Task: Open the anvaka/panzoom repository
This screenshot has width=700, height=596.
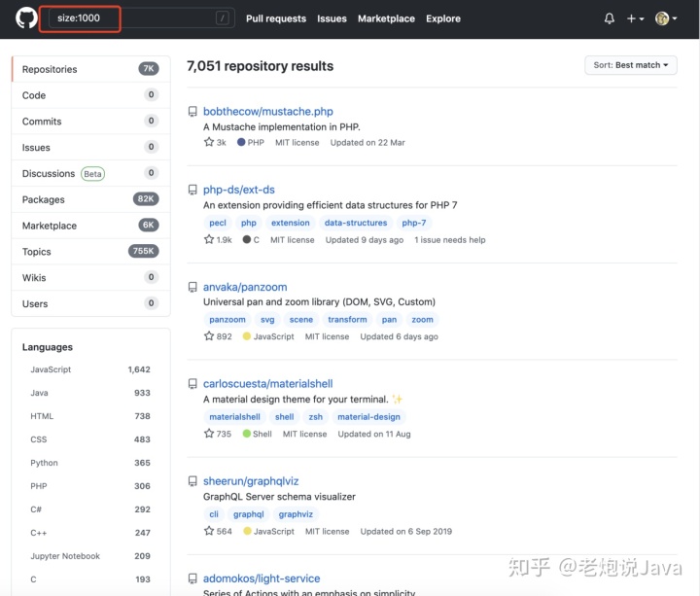Action: point(245,287)
